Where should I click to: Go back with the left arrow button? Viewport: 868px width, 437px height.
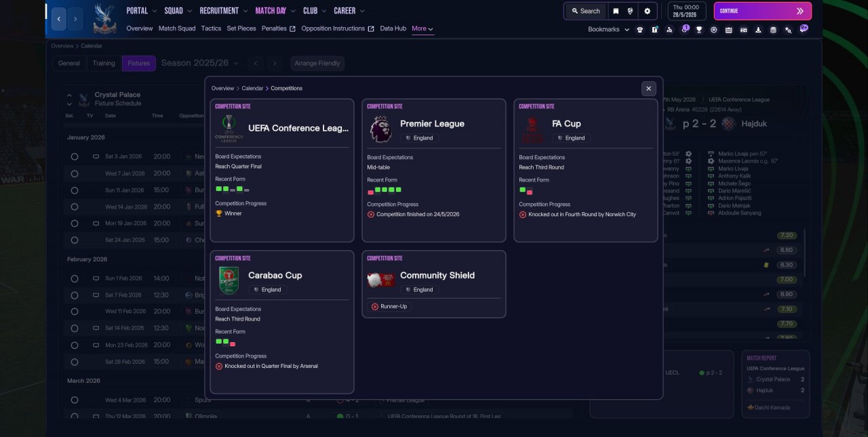click(59, 18)
